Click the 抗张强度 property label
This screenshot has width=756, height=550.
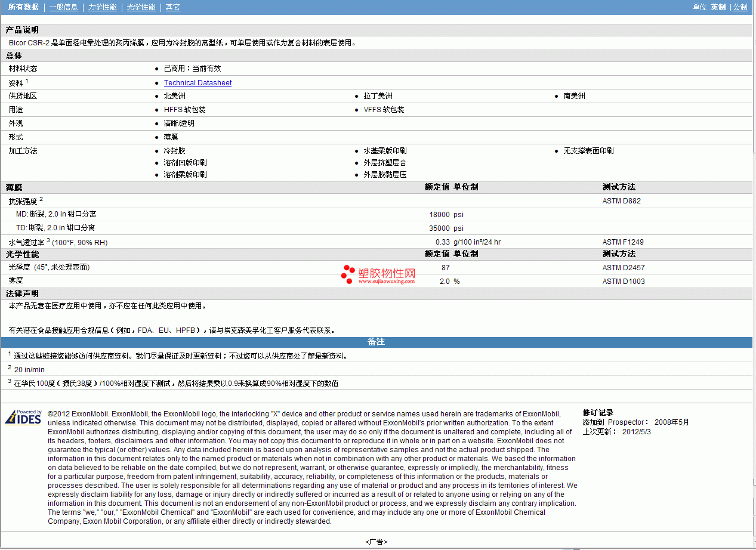pyautogui.click(x=23, y=201)
